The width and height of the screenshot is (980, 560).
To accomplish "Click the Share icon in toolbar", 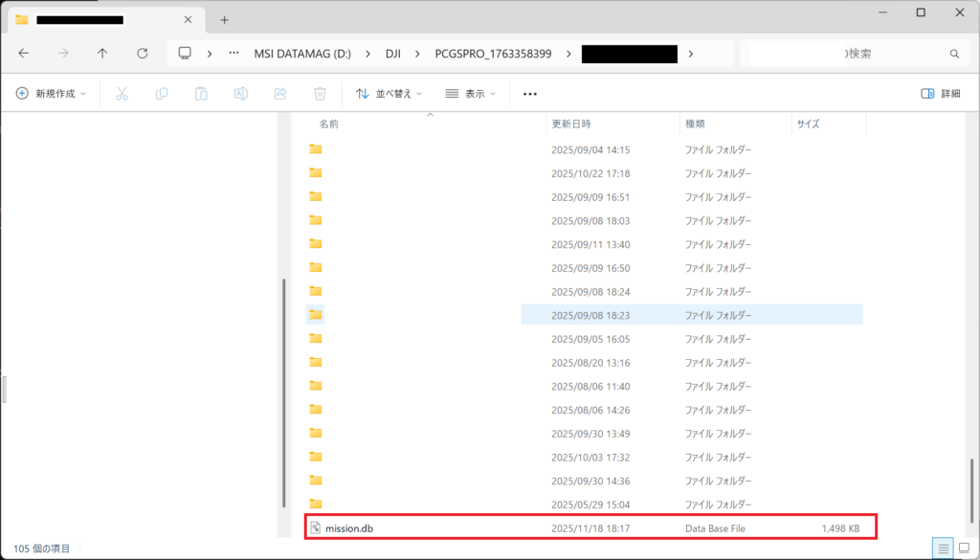I will (280, 94).
